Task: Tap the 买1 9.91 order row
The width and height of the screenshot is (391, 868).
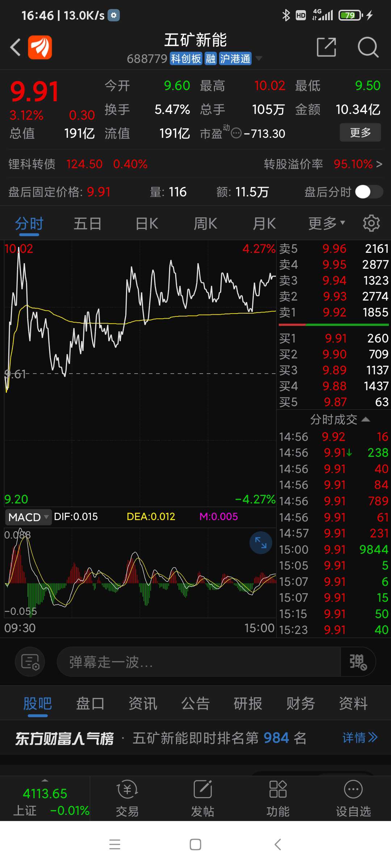Action: 333,338
